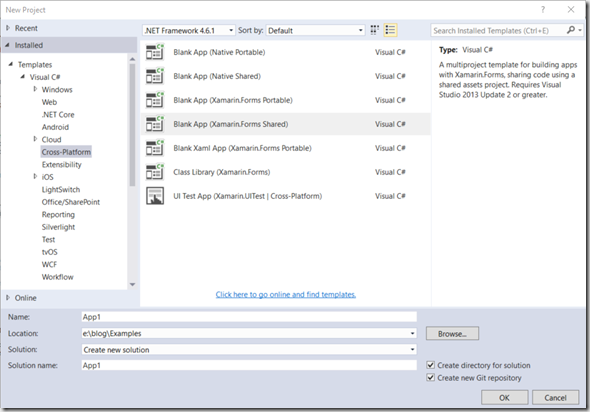Select the .NET Core category

(x=58, y=114)
